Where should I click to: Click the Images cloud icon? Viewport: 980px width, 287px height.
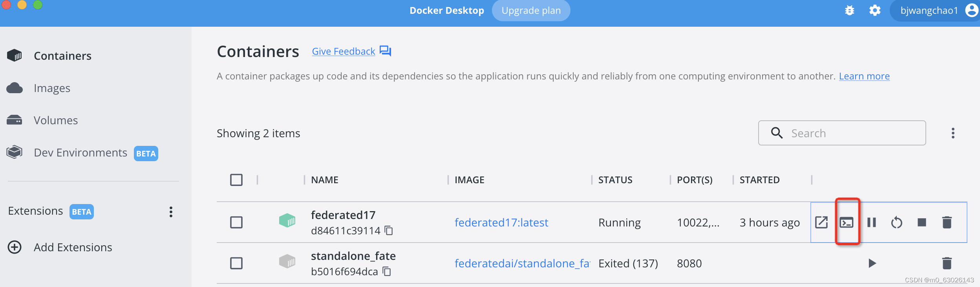click(x=15, y=88)
